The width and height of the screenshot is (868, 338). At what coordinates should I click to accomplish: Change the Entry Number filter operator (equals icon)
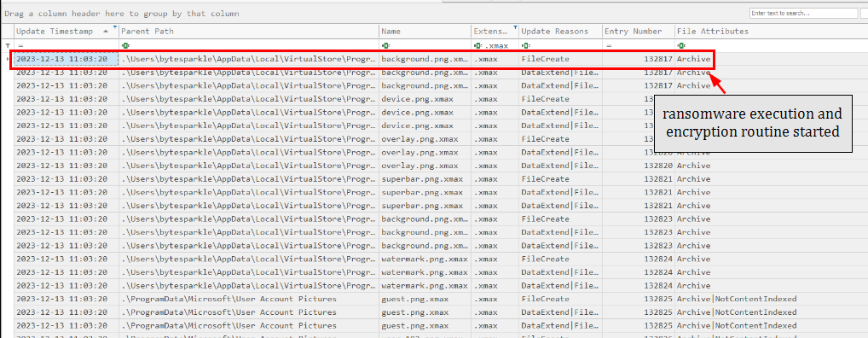(x=609, y=45)
